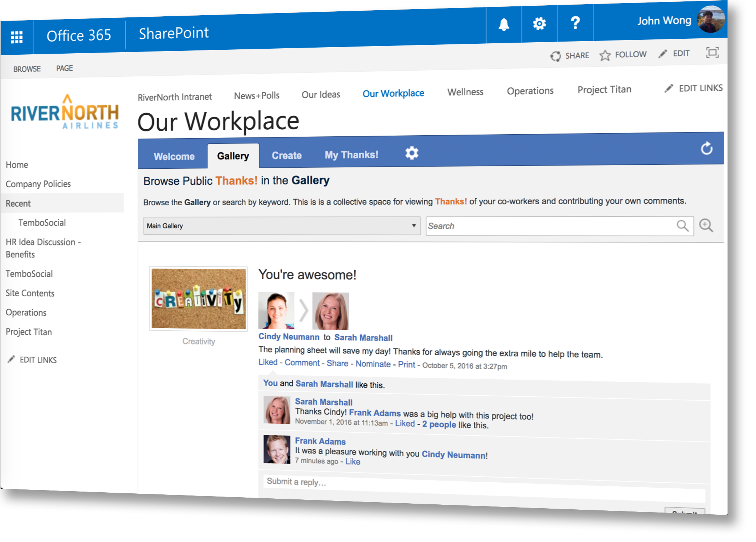Open the PAGE ribbon tab
Screen dimensions: 756x542
pos(64,68)
